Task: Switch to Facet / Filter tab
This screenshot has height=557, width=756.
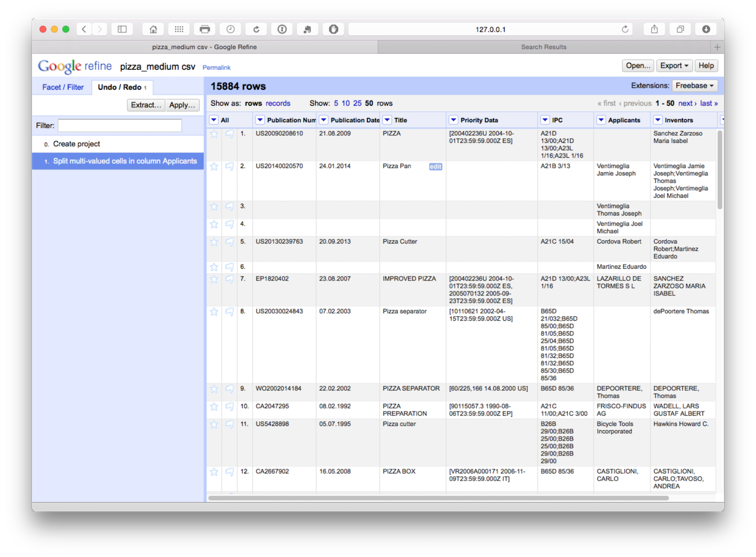Action: click(x=63, y=87)
